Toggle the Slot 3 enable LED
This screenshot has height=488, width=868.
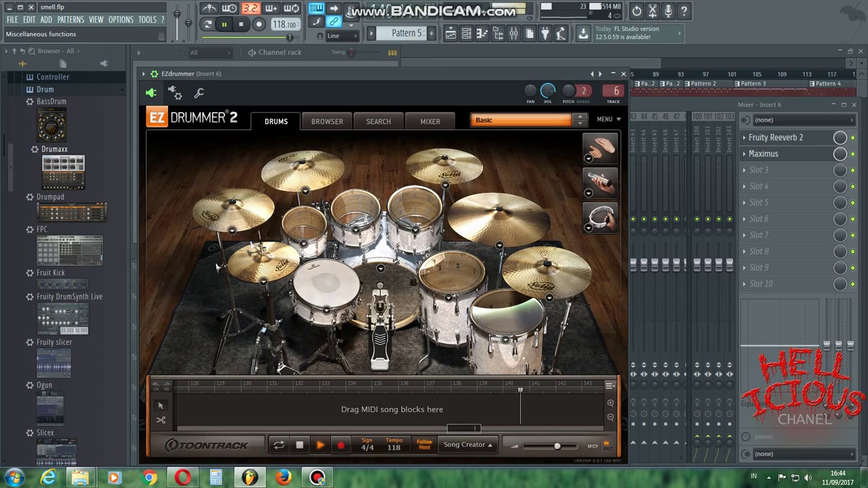click(852, 170)
